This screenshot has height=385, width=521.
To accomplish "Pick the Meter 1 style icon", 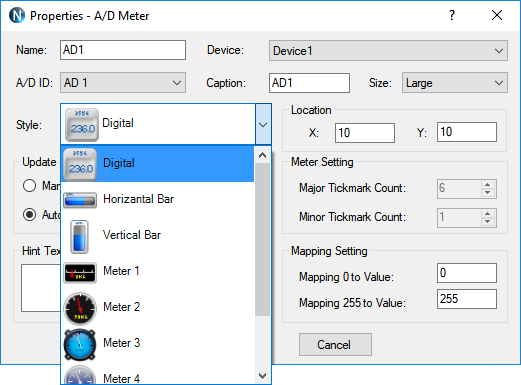I will point(80,273).
